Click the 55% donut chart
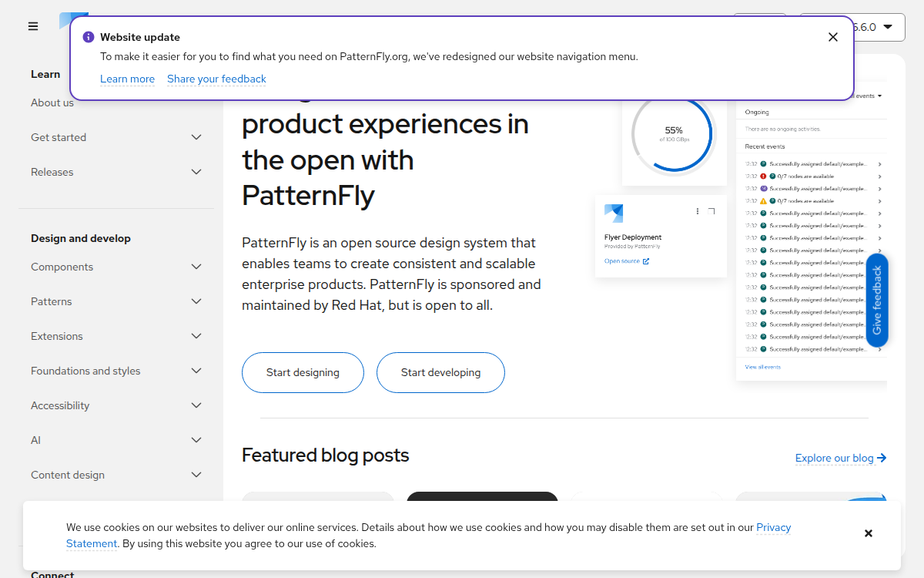924x578 pixels. (674, 134)
